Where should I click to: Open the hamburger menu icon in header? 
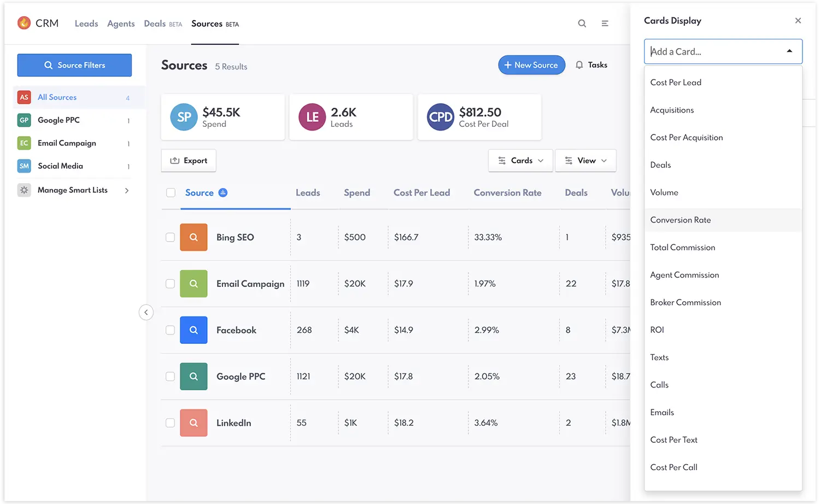(x=605, y=24)
